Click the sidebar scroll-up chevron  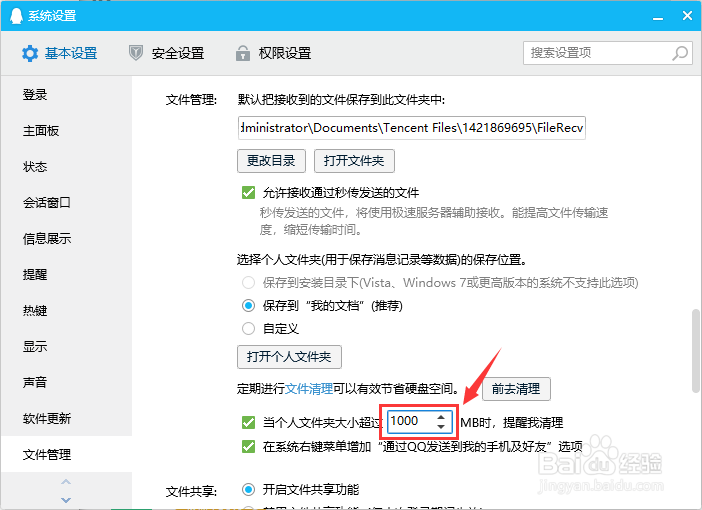click(x=66, y=482)
